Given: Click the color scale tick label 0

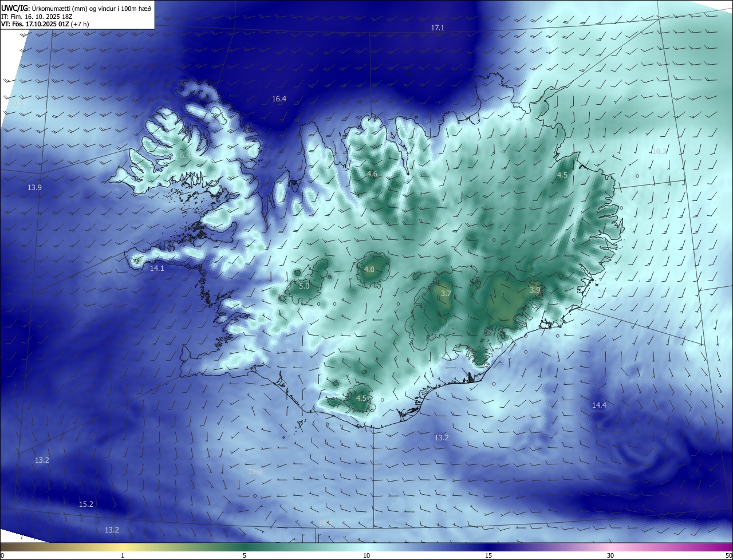Looking at the screenshot, I should (2, 555).
